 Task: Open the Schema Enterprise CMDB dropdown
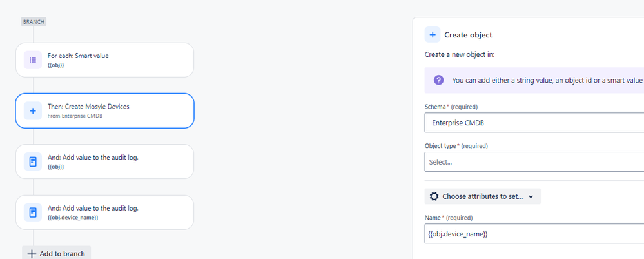pos(534,123)
